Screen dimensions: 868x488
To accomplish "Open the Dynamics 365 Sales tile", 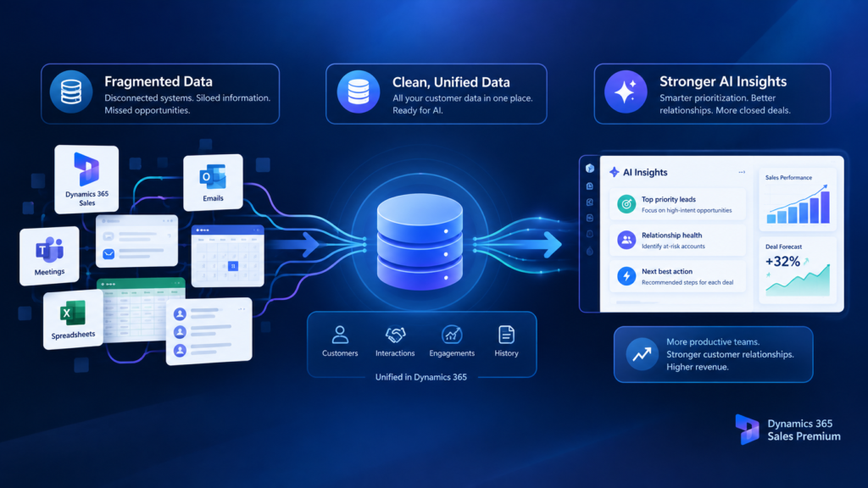I will (x=86, y=180).
